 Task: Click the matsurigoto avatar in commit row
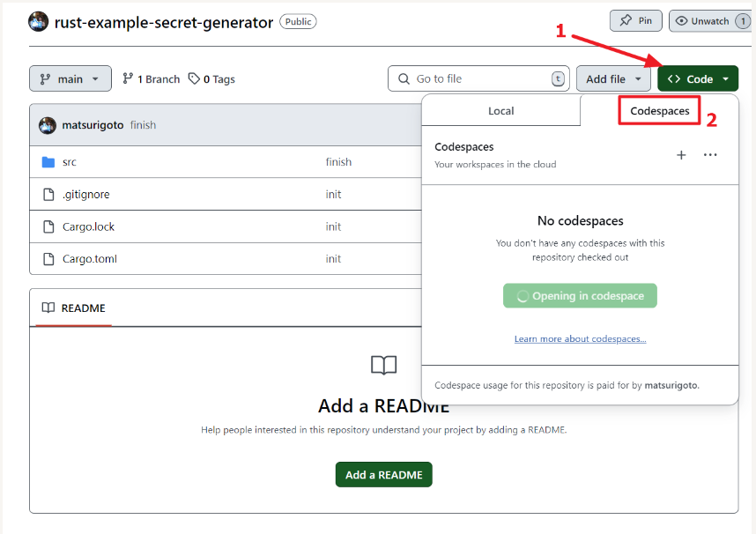48,125
